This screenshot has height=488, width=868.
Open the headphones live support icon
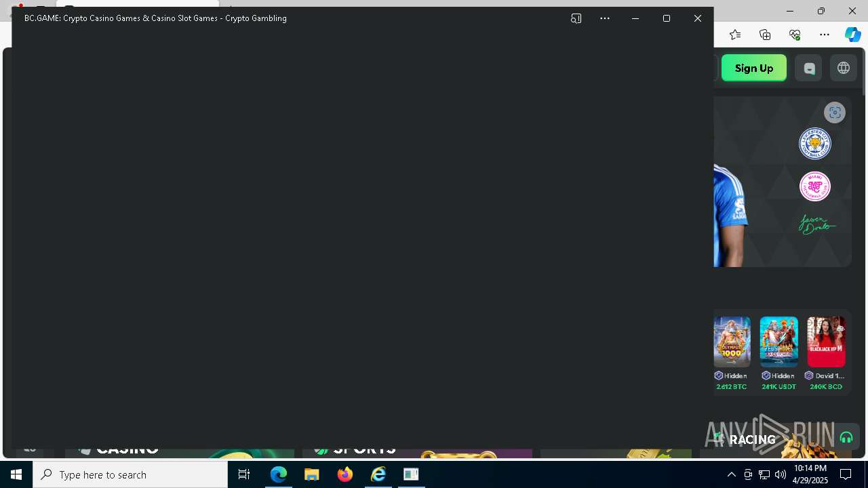(x=846, y=438)
